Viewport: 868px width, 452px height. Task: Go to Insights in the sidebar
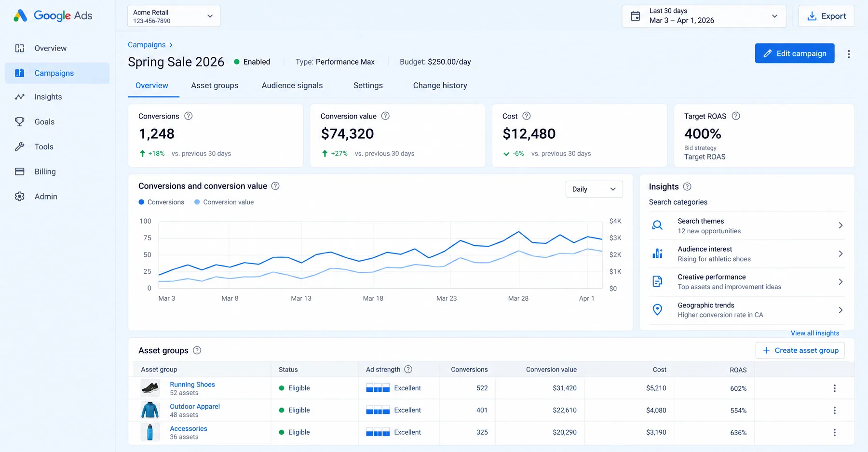pos(57,97)
